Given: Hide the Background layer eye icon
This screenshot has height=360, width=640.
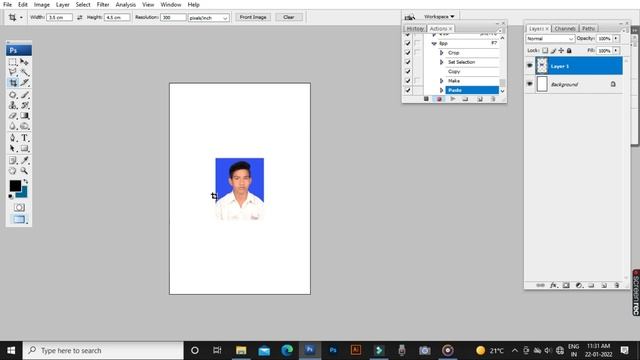Looking at the screenshot, I should tap(530, 84).
